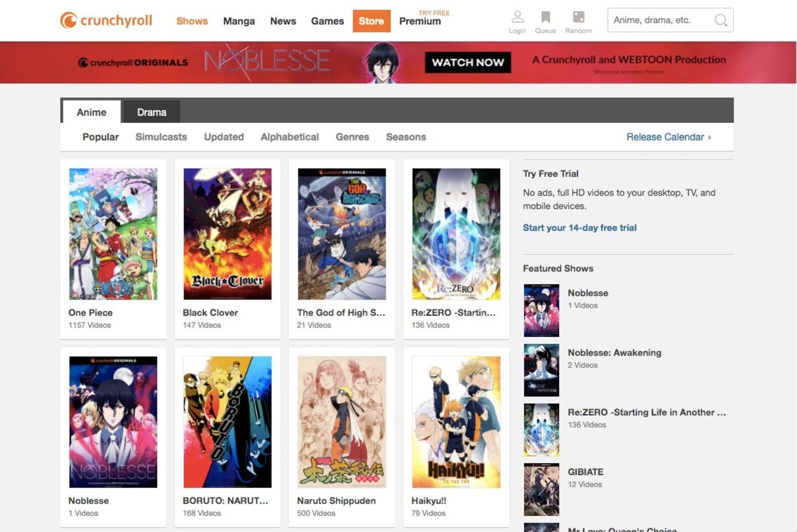797x532 pixels.
Task: Click the Random dice icon
Action: coord(578,17)
